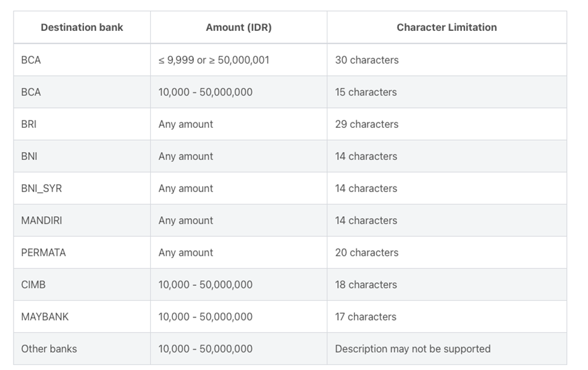
Task: Select the BCA 30 characters cell
Action: 447,60
